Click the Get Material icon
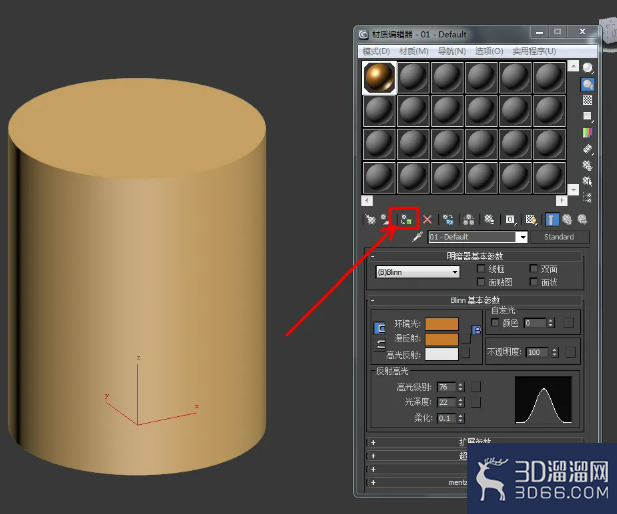The width and height of the screenshot is (617, 514). point(370,219)
